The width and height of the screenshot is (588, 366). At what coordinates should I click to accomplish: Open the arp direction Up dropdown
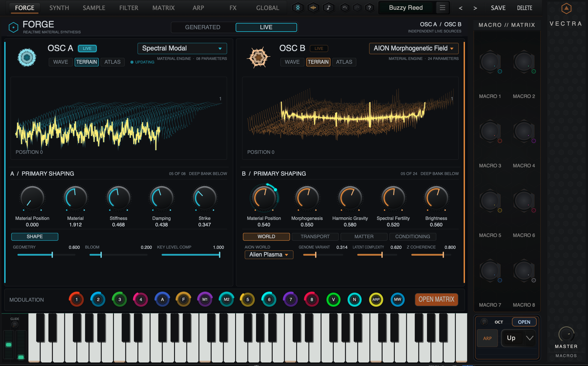518,338
